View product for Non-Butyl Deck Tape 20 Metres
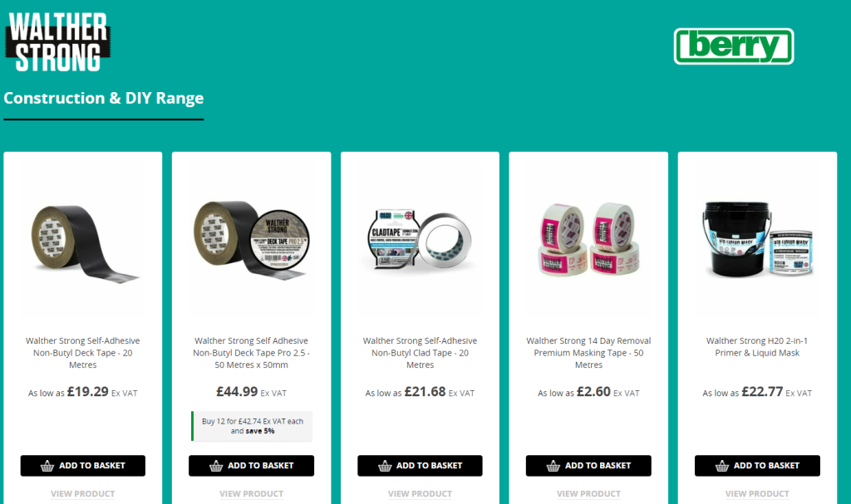Viewport: 851px width, 504px height. click(x=82, y=494)
